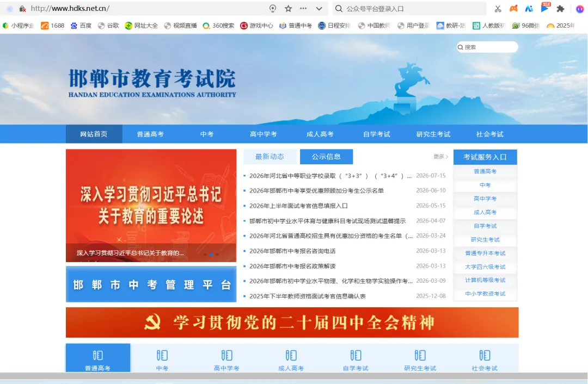Image resolution: width=588 pixels, height=384 pixels.
Task: Click 大学四六级考试 in sidebar
Action: coord(485,267)
